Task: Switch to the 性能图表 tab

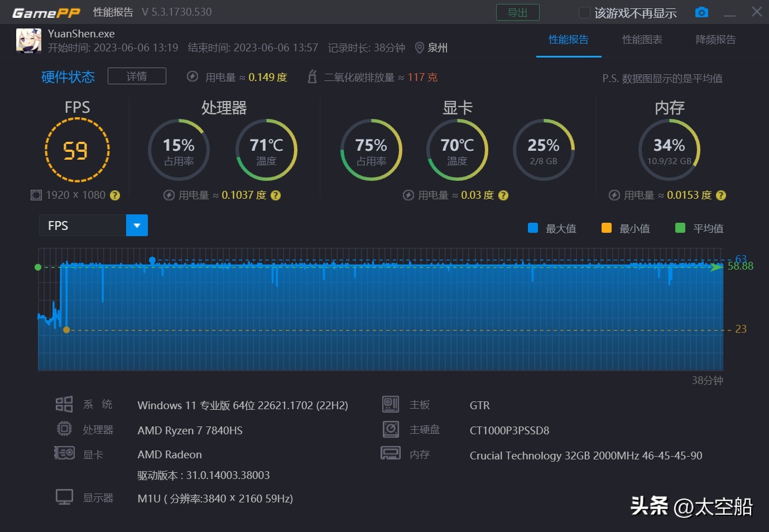Action: [x=642, y=40]
